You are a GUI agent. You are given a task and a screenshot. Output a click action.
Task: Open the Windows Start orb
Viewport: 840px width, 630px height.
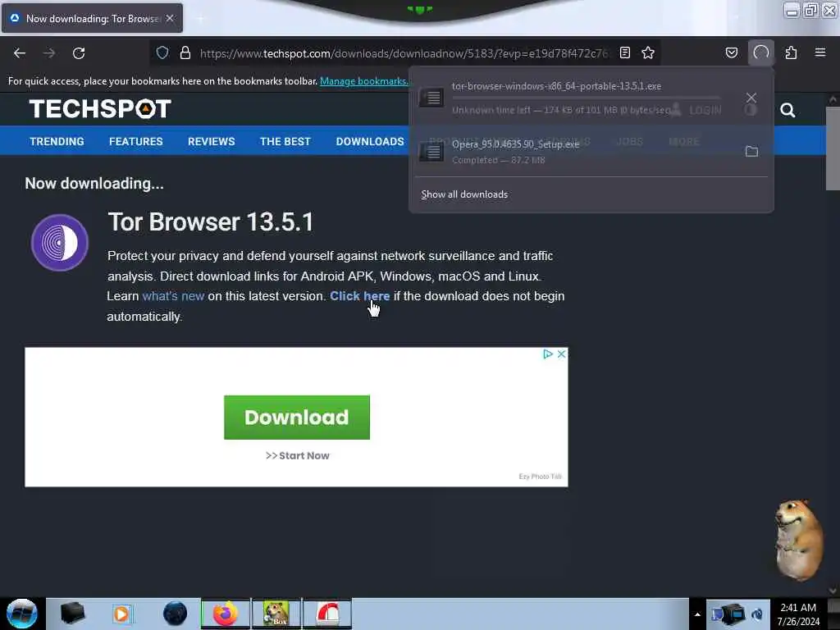coord(22,614)
